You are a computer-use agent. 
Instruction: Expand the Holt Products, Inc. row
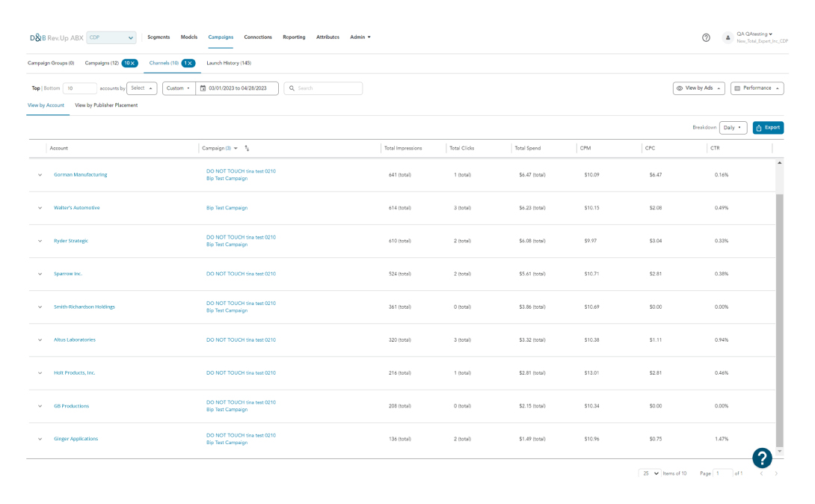[x=40, y=373]
